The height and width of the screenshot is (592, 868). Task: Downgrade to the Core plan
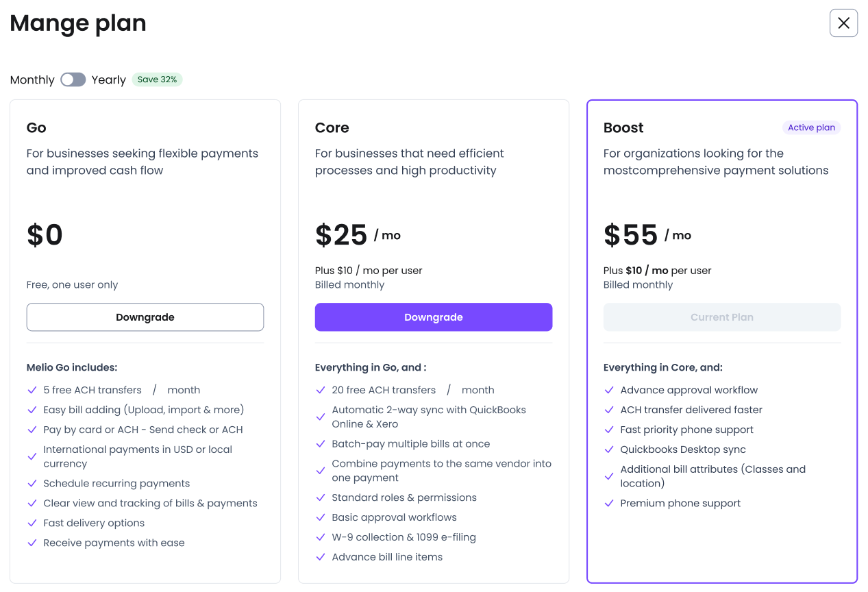[434, 317]
